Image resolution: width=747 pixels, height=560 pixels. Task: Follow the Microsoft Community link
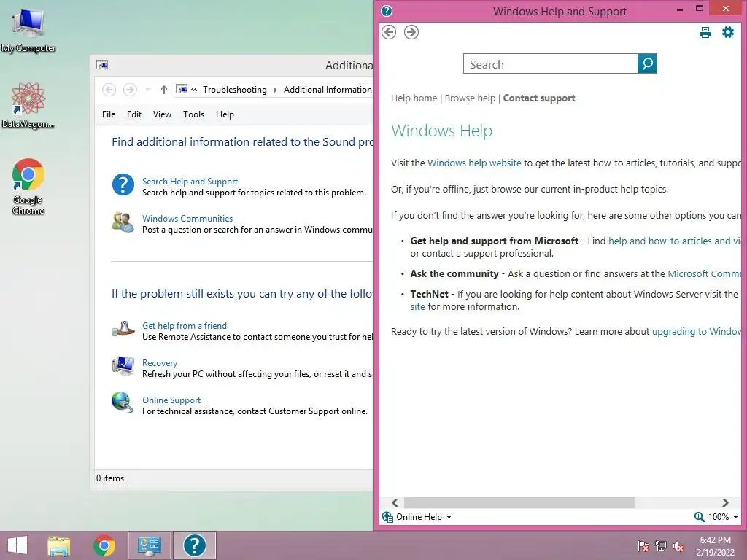[x=704, y=274]
